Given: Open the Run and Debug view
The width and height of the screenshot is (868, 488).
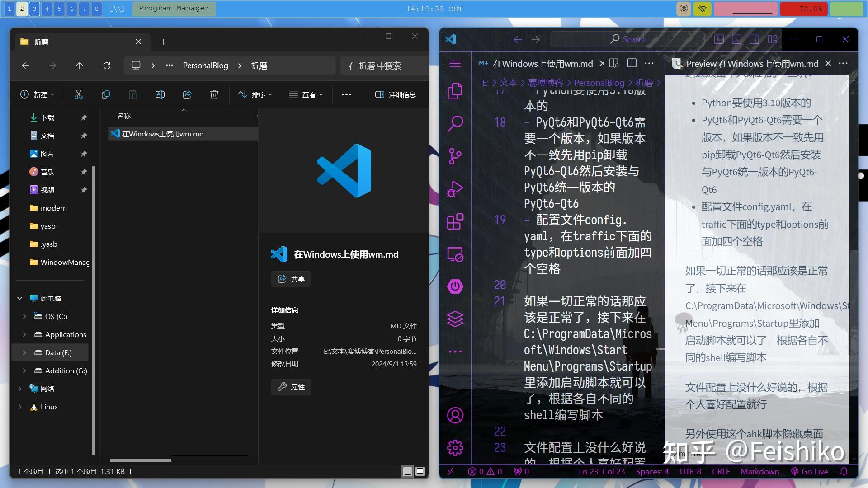Looking at the screenshot, I should (456, 189).
